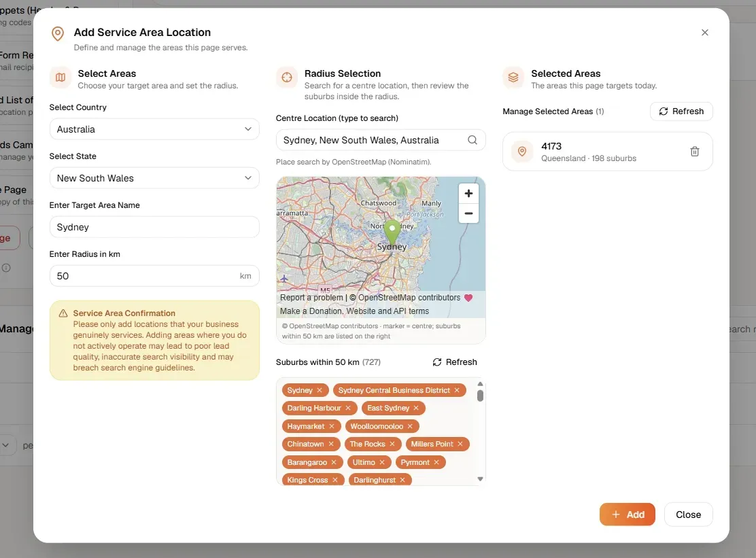Refresh the suburbs within 50 km list
756x558 pixels.
coord(455,362)
